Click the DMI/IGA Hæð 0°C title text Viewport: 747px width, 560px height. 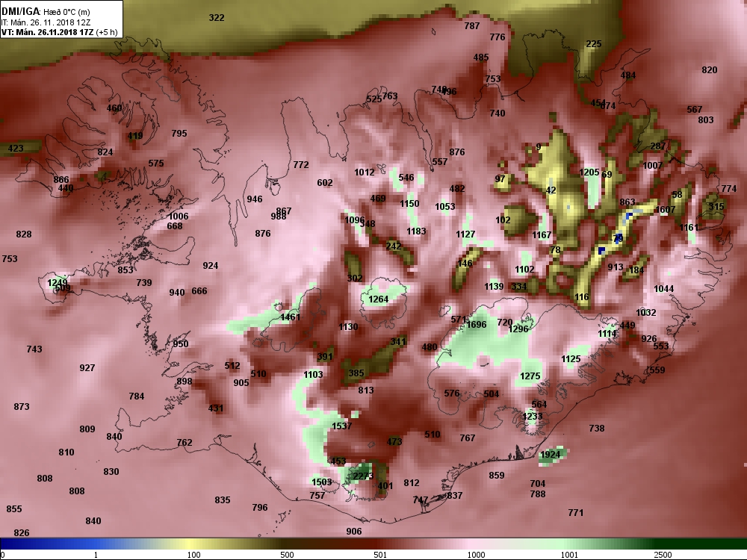(46, 12)
